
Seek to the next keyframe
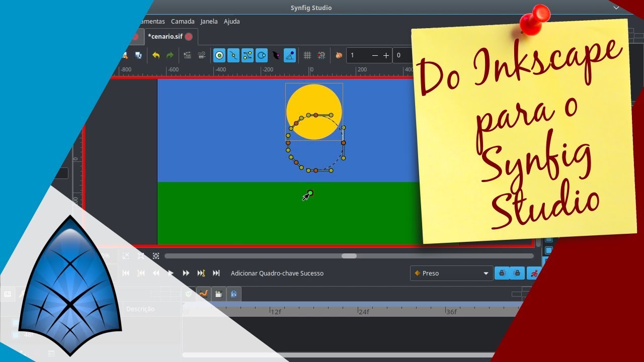(x=201, y=273)
